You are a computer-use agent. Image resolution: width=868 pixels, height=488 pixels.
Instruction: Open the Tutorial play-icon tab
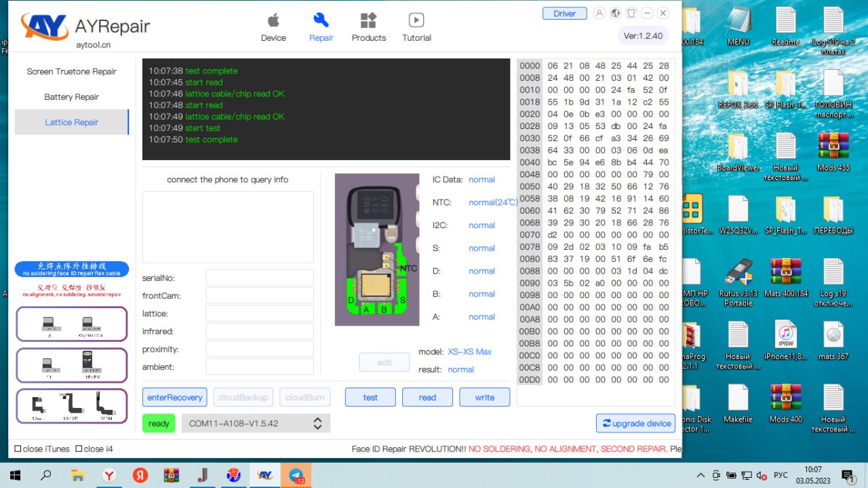tap(416, 27)
